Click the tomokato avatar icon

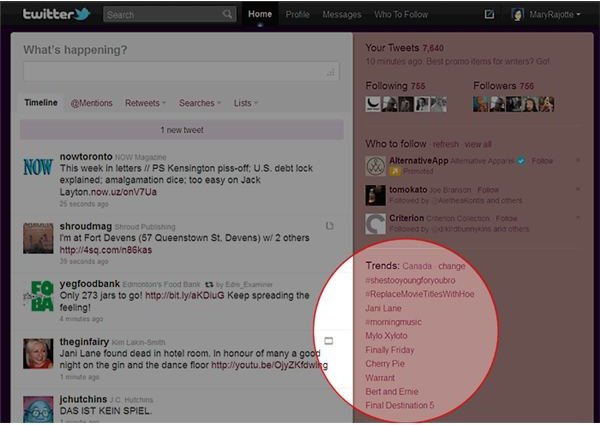click(x=375, y=195)
